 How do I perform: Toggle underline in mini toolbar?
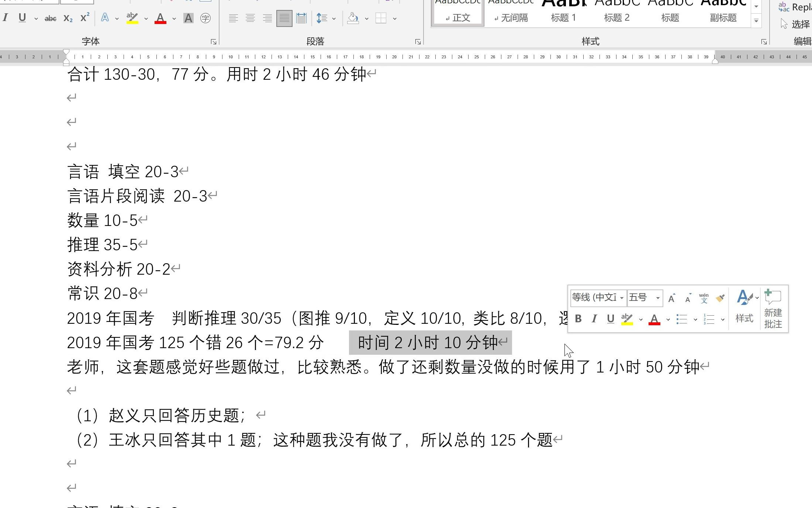pos(611,319)
